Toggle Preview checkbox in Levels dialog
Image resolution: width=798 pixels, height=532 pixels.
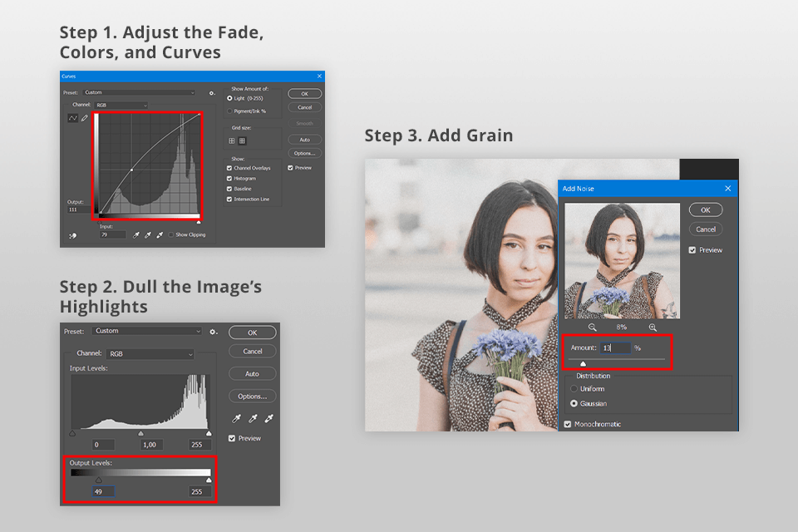(232, 438)
